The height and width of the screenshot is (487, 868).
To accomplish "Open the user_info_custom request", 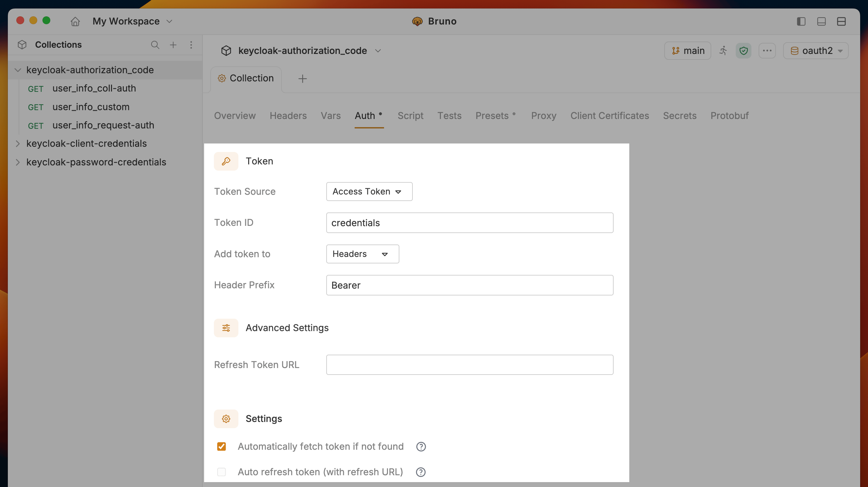I will click(91, 107).
